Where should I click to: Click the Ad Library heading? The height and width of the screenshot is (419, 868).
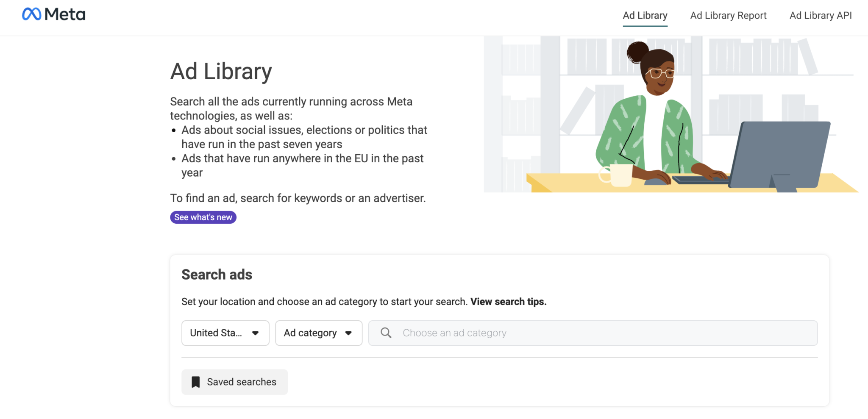(221, 71)
